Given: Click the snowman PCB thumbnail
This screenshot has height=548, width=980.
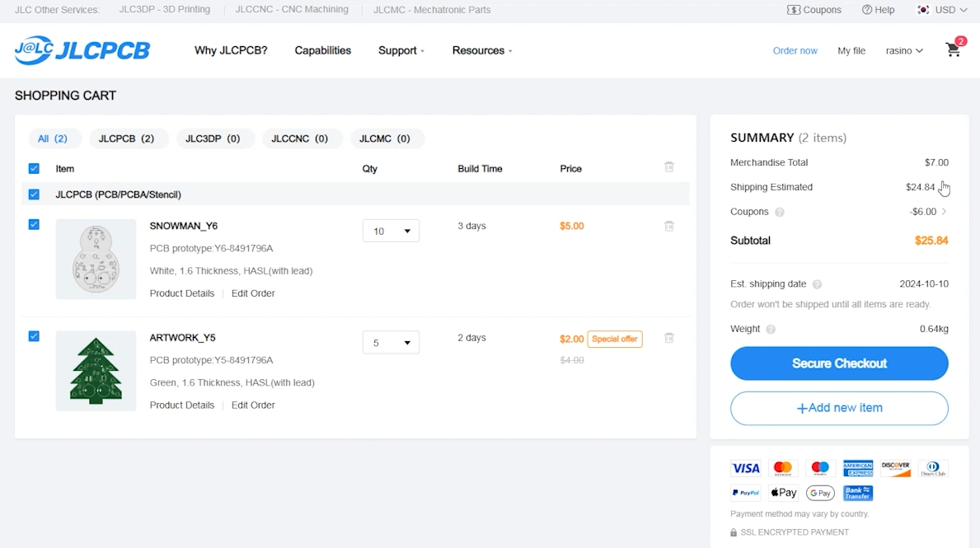Looking at the screenshot, I should (96, 260).
